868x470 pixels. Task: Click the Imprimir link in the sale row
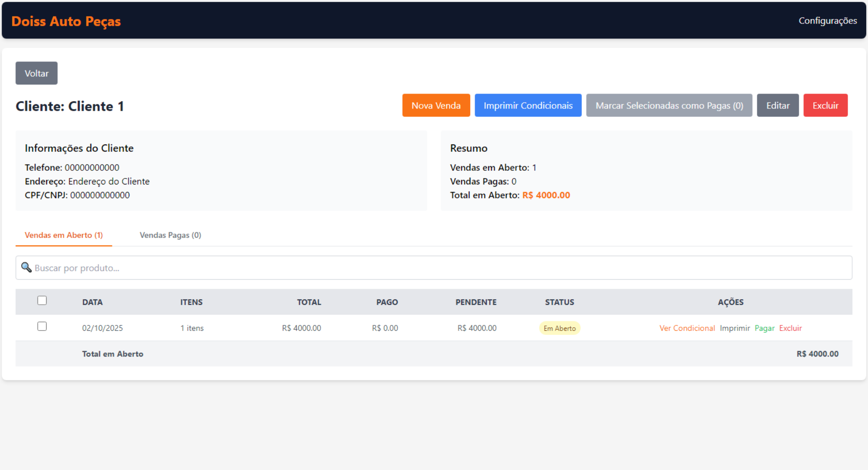click(x=735, y=328)
